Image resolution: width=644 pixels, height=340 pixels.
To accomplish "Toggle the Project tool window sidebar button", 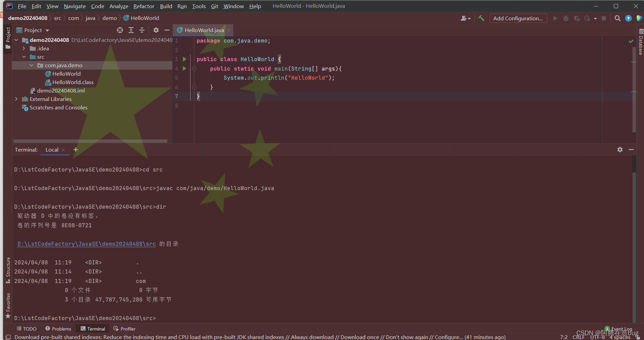I will coord(8,38).
